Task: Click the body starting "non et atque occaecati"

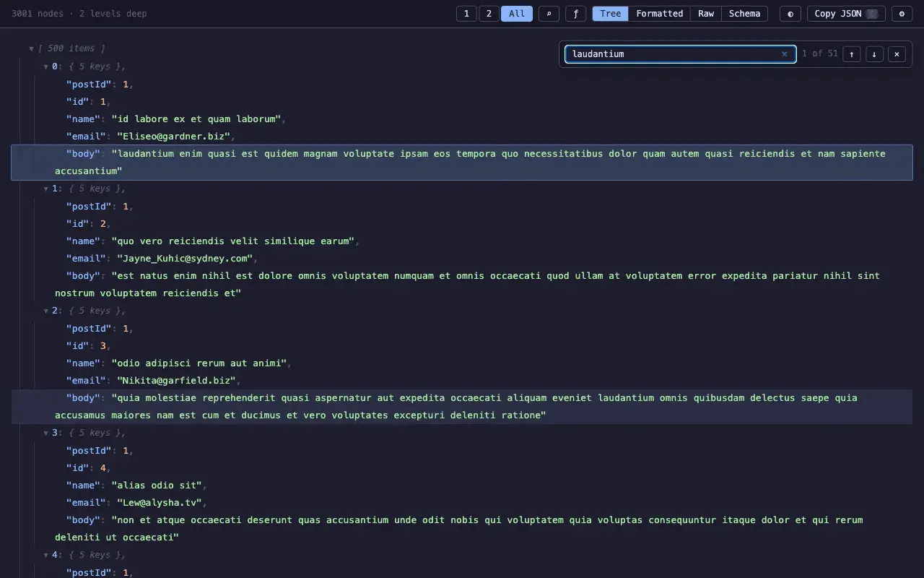Action: tap(462, 529)
